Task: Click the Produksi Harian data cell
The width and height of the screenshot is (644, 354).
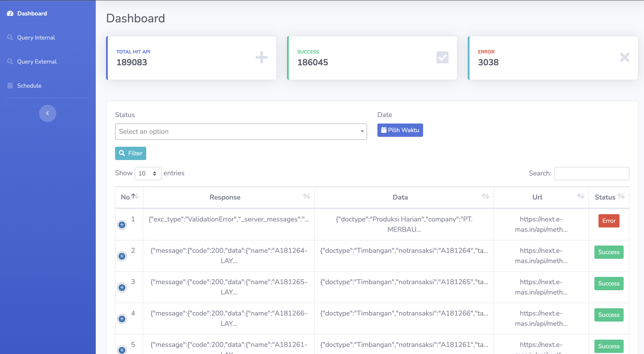Action: click(404, 224)
